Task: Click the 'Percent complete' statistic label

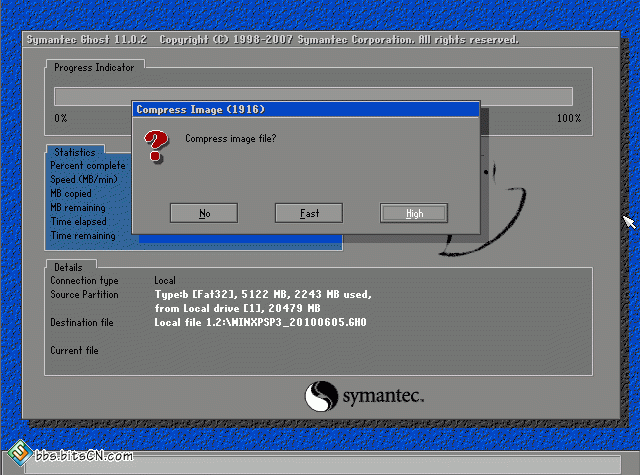Action: [88, 166]
